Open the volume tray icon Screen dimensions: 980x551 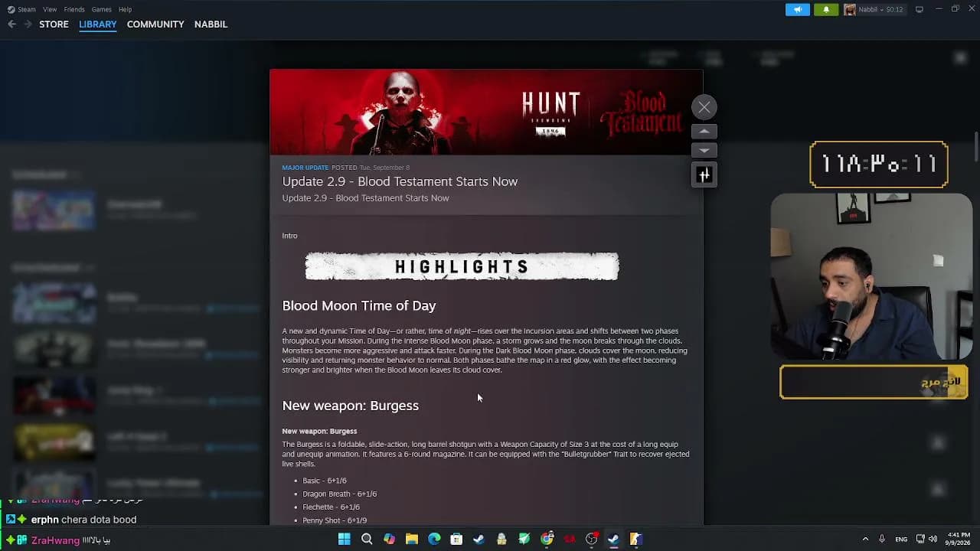[x=933, y=539]
